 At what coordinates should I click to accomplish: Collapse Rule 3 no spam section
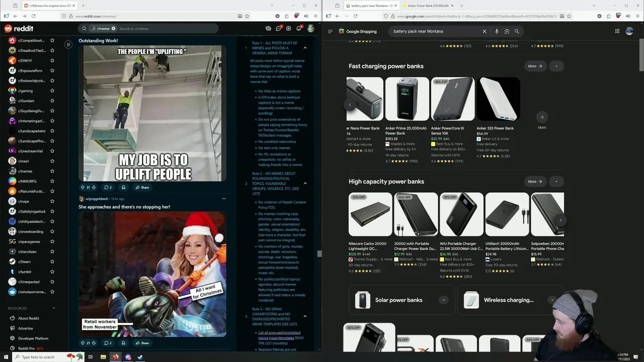point(305,316)
